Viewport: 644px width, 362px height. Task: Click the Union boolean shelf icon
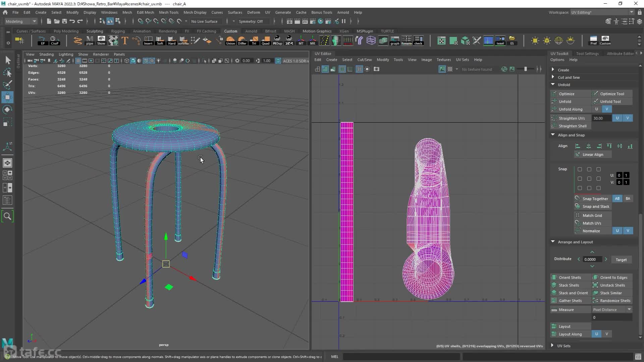click(x=230, y=41)
